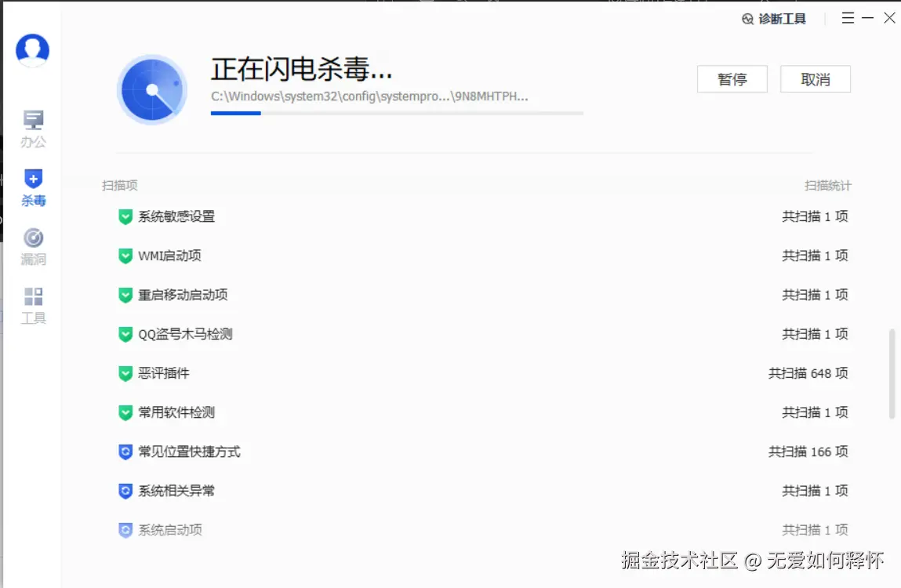The height and width of the screenshot is (588, 901).
Task: Open the 工具 tools tab
Action: point(34,306)
